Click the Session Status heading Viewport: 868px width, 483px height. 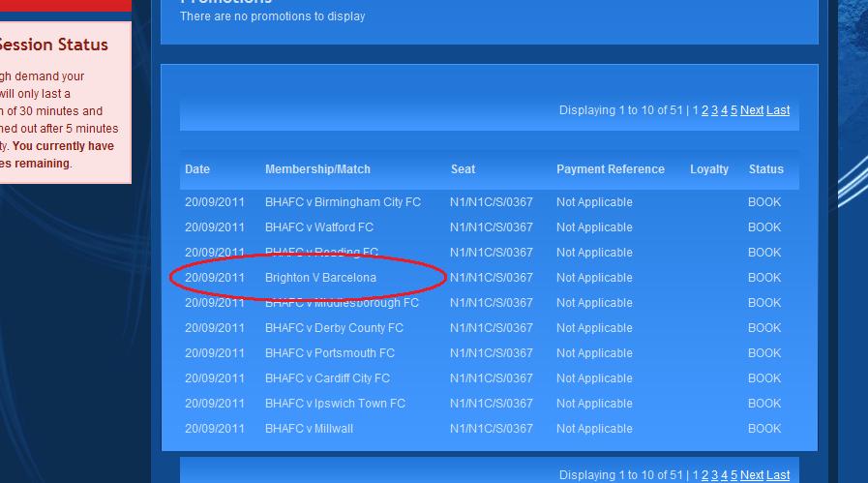tap(53, 45)
